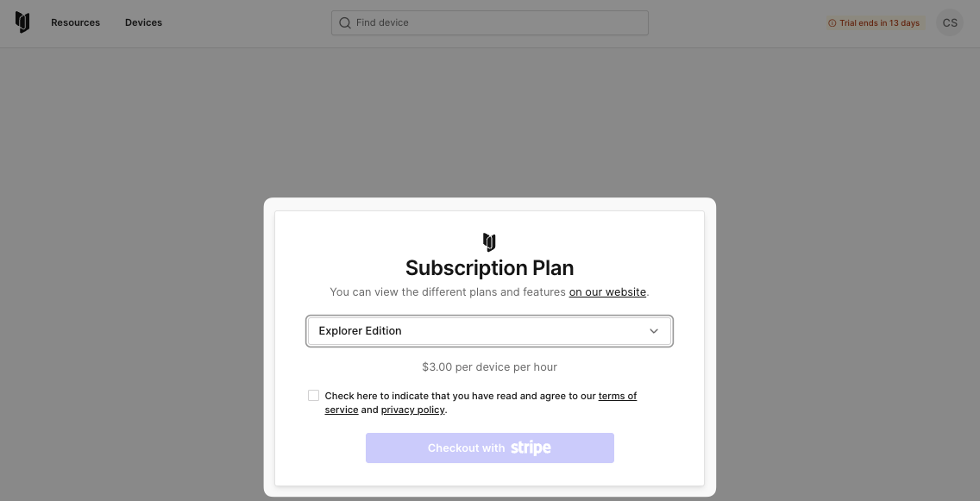
Task: Click the logo above the Subscription Plan heading
Action: coord(489,242)
